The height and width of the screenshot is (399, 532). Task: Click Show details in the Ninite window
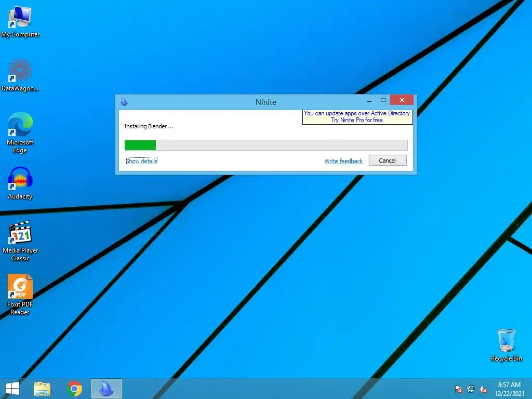click(141, 161)
